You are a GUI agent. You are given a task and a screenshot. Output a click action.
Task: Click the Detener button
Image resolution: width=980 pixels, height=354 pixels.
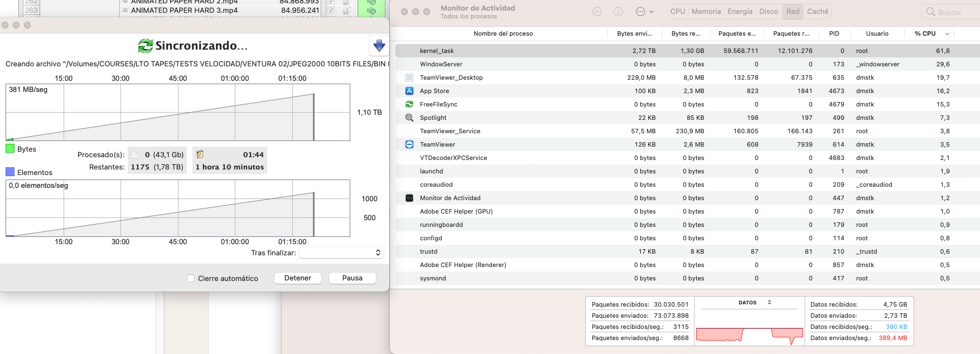298,278
